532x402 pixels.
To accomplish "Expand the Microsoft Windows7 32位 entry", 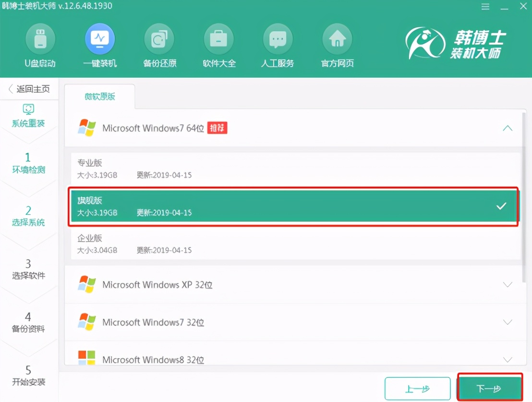I will [508, 322].
